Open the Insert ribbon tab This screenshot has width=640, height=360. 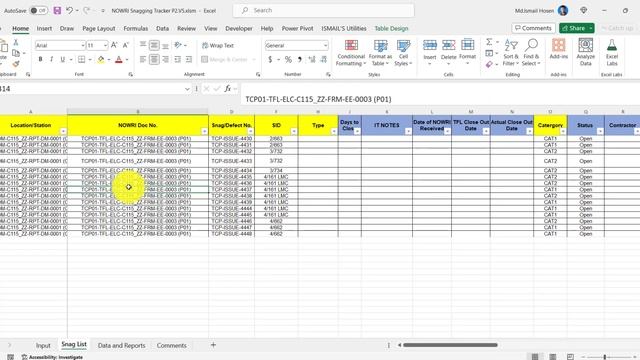[x=44, y=29]
